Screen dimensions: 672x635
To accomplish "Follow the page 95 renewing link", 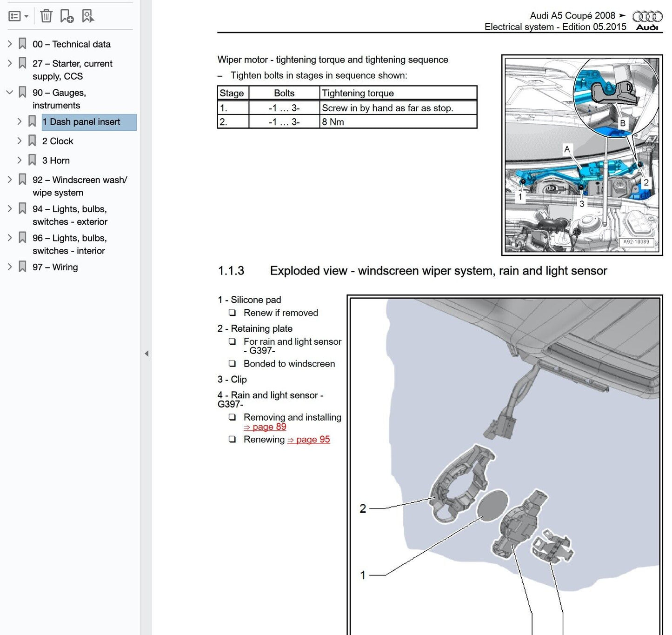I will click(x=308, y=440).
